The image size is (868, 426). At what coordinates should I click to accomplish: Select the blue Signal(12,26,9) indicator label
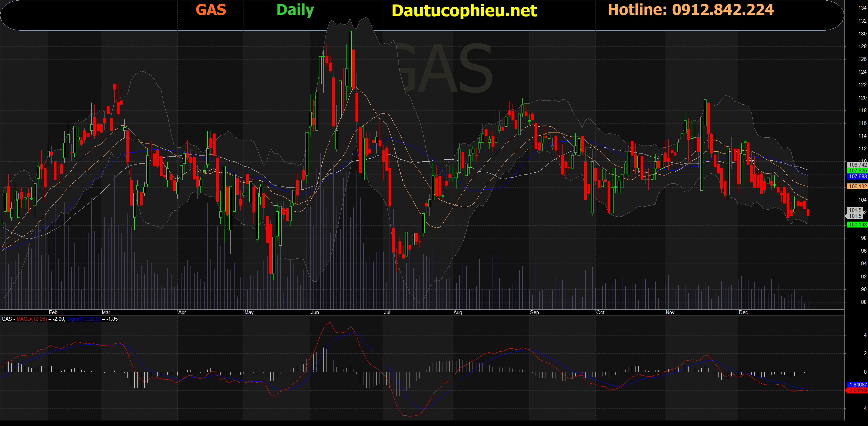(84, 319)
